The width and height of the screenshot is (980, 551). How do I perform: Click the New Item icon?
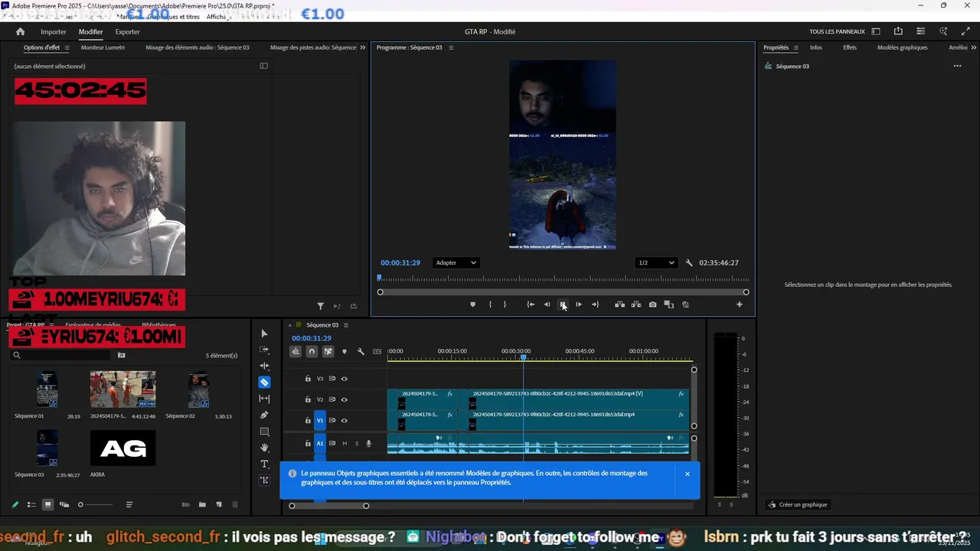[219, 504]
